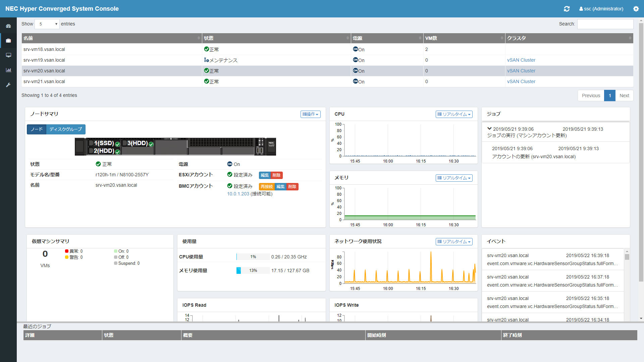644x362 pixels.
Task: Sort table by 電源 column
Action: (387, 38)
